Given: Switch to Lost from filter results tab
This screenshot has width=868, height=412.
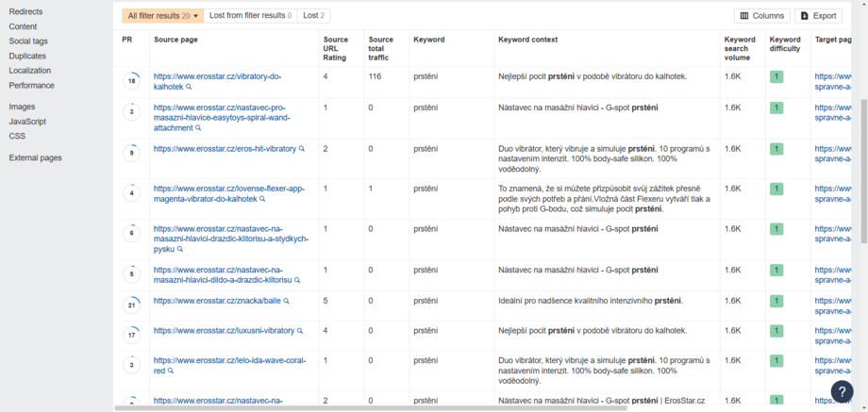Looking at the screenshot, I should (250, 16).
